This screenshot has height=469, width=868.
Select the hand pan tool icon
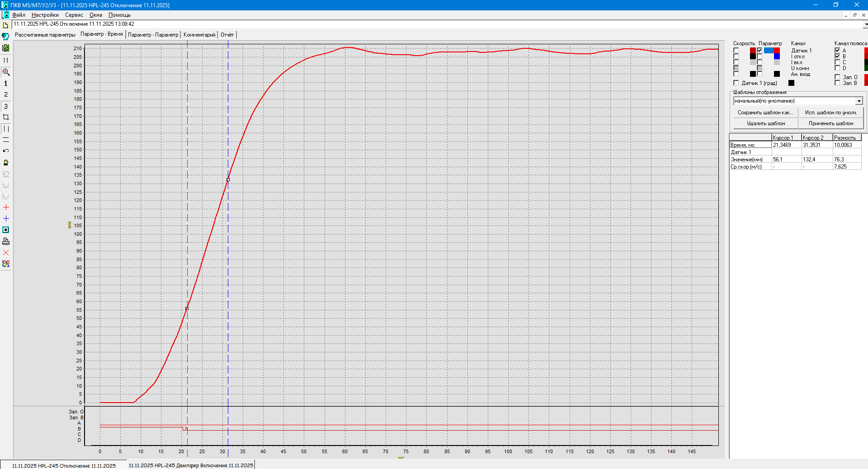click(x=6, y=163)
